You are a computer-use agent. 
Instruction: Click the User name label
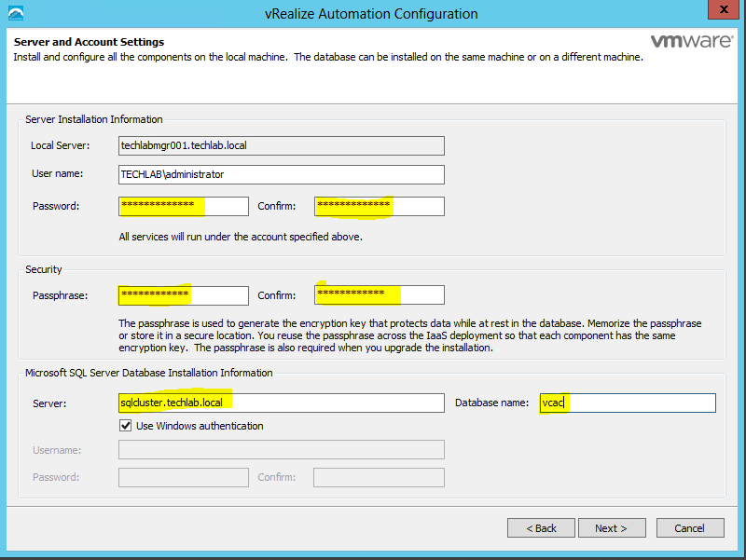coord(57,173)
